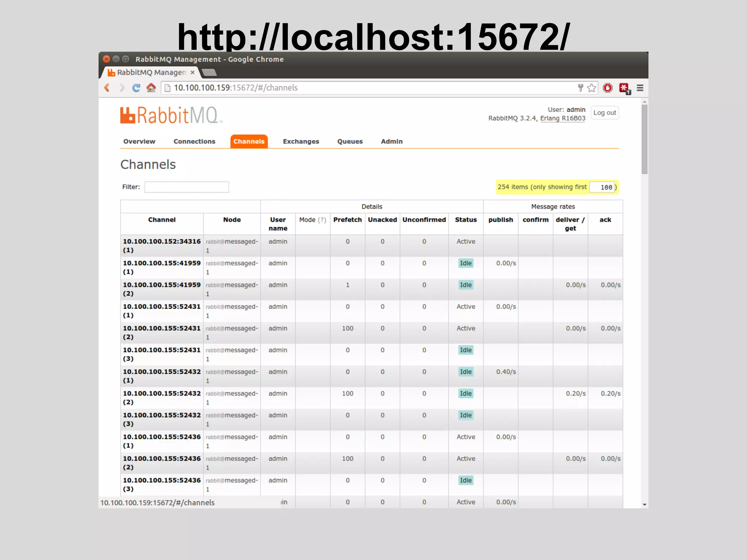Open the Admin tab
This screenshot has width=747, height=560.
[392, 141]
